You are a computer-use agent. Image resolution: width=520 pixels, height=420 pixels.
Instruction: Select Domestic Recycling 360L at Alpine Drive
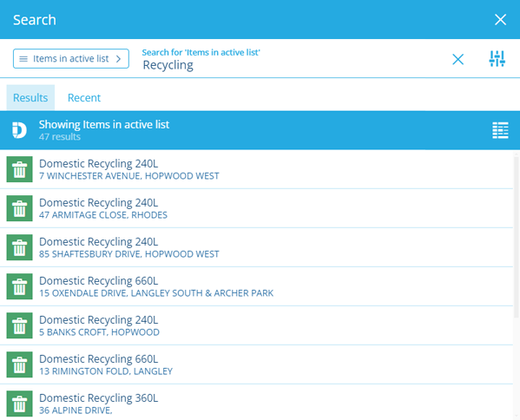click(256, 403)
